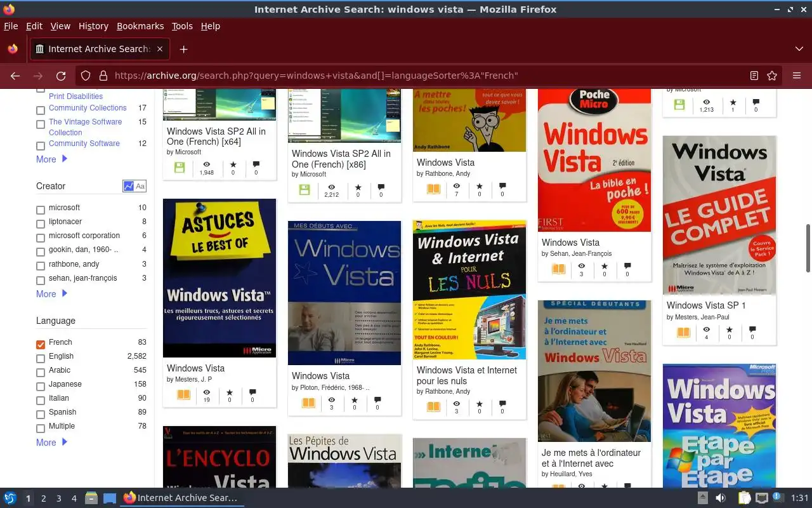
Task: Click favorites star on SP2 x64 item
Action: [233, 165]
